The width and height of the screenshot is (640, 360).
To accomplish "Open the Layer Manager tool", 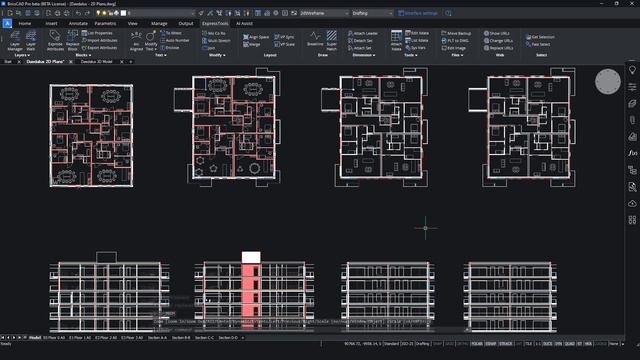I will click(15, 40).
